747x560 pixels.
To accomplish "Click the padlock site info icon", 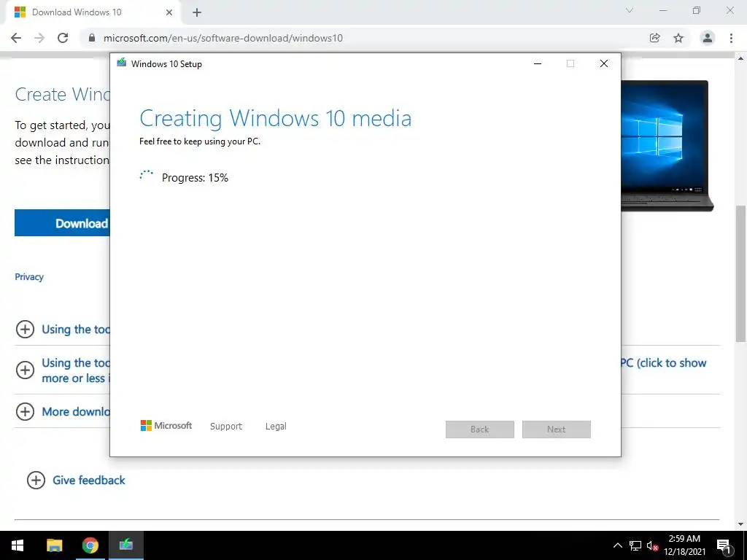I will [92, 38].
